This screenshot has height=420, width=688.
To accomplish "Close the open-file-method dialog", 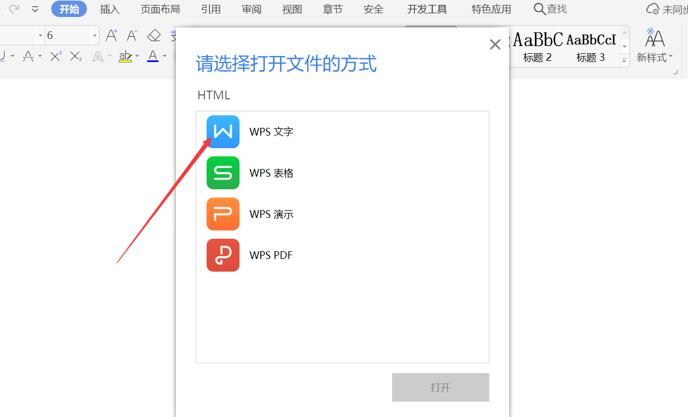I will 495,44.
